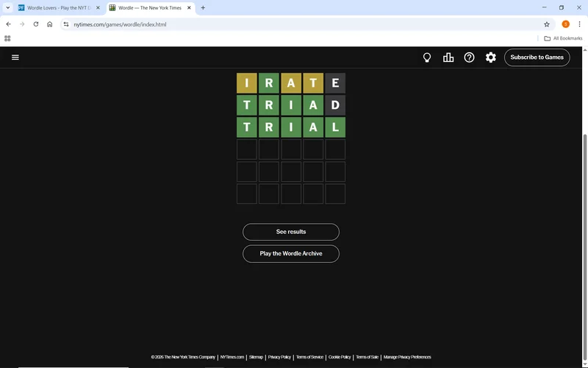Click the yellow I tile in IRATE
This screenshot has width=588, height=368.
247,83
